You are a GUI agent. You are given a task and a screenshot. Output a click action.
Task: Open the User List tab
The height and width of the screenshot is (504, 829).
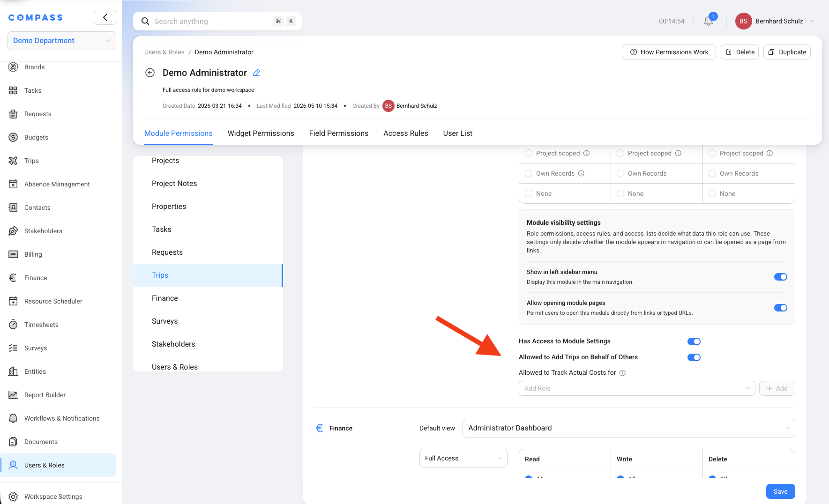point(458,133)
